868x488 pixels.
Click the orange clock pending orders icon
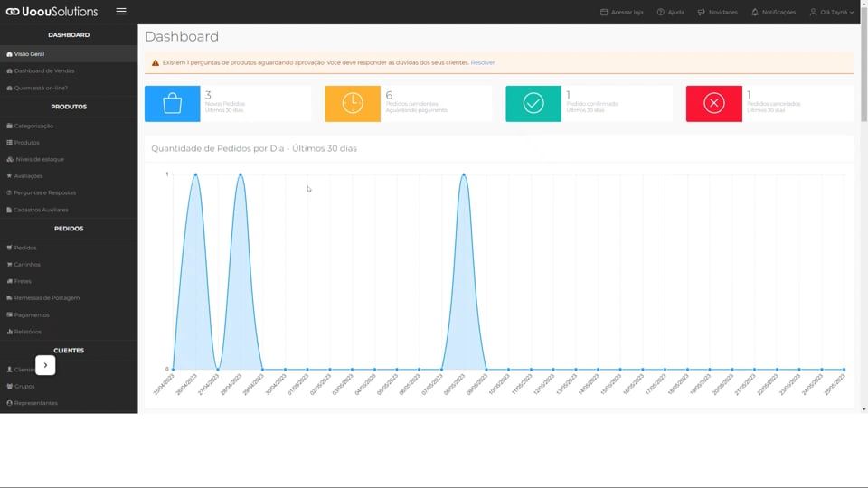[x=353, y=104]
